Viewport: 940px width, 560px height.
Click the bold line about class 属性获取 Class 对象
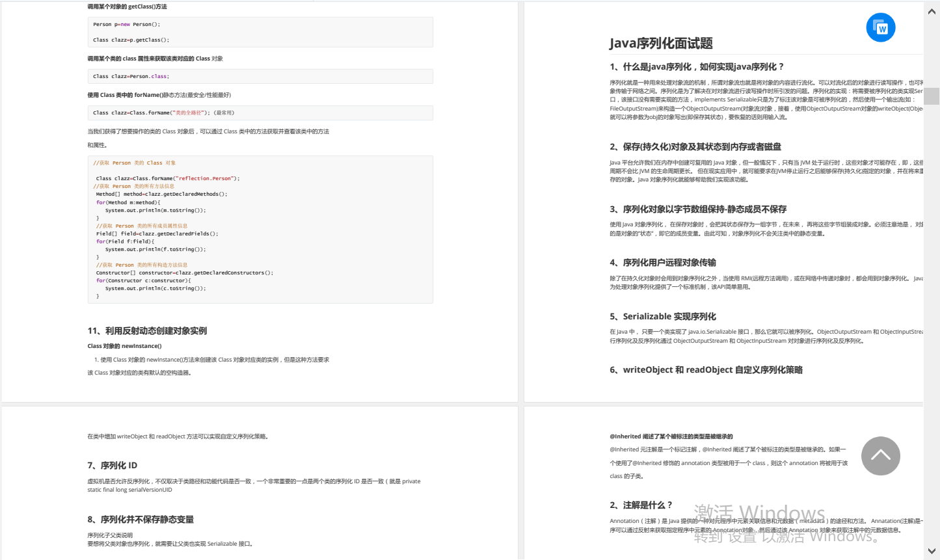point(155,59)
